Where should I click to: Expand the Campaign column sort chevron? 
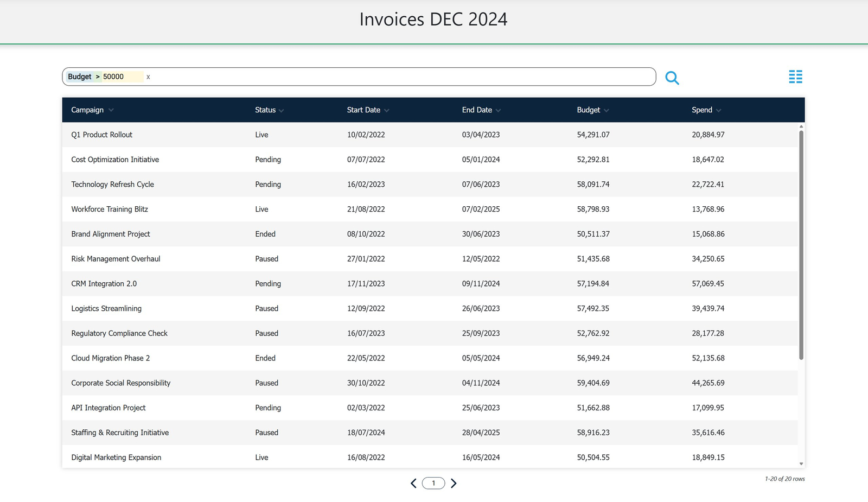click(111, 110)
